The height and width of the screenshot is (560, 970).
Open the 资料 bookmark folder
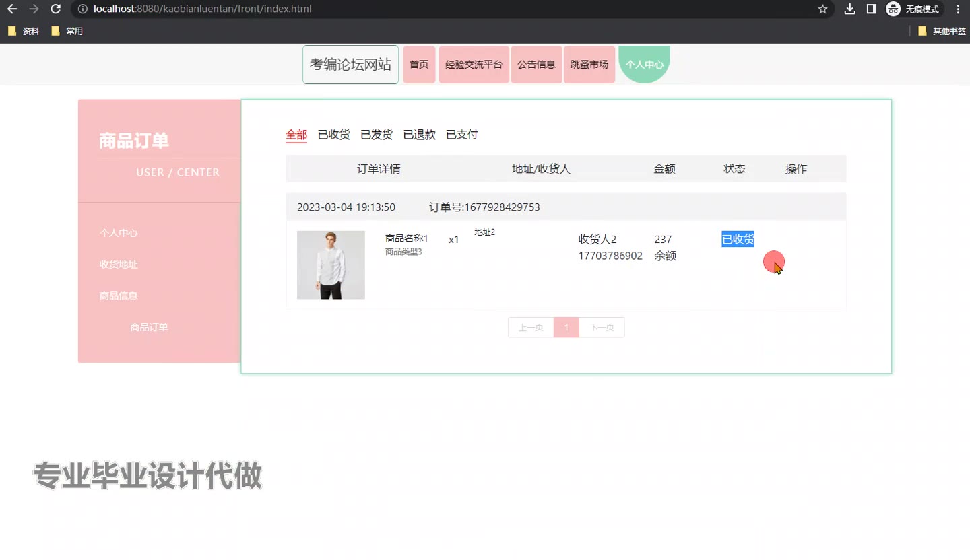(24, 31)
